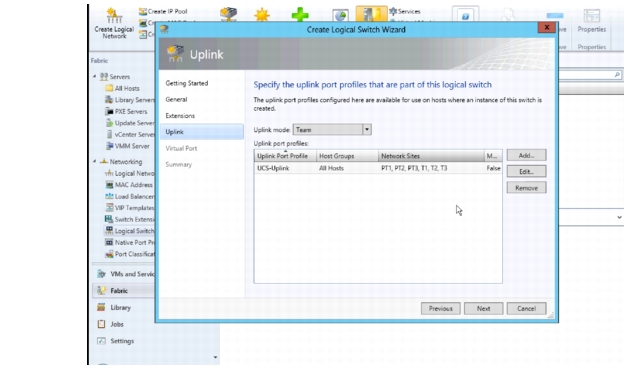Expand the chevron in the background details pane
629x383 pixels.
click(x=619, y=217)
